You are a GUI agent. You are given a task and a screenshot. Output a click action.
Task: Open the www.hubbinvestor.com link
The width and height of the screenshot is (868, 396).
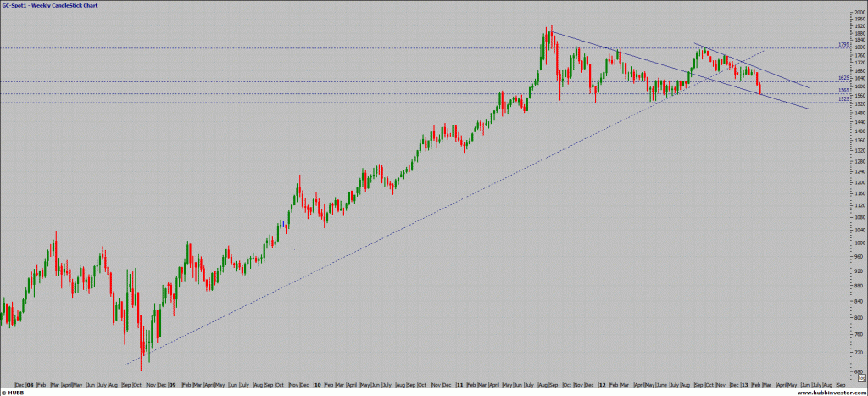click(831, 392)
